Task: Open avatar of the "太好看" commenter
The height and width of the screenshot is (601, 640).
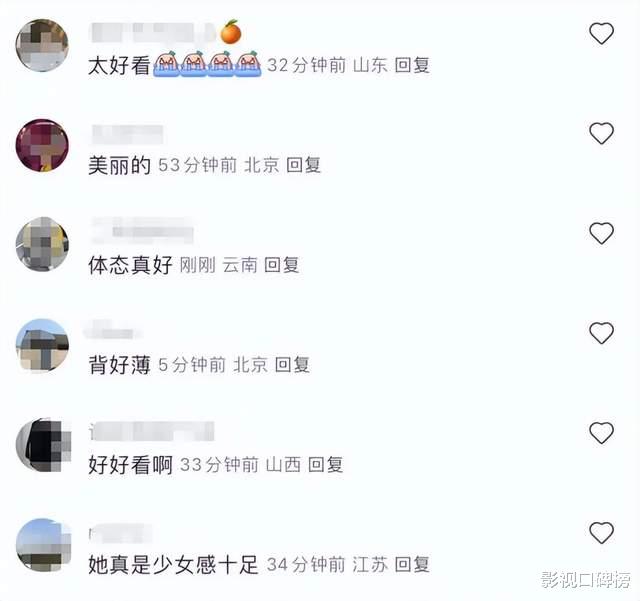Action: (42, 45)
